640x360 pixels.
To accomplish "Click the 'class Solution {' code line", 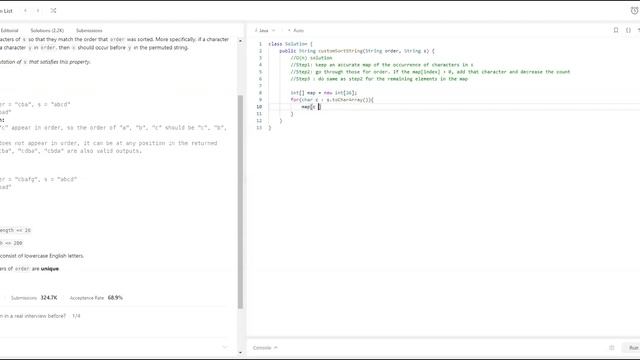I will (x=290, y=44).
